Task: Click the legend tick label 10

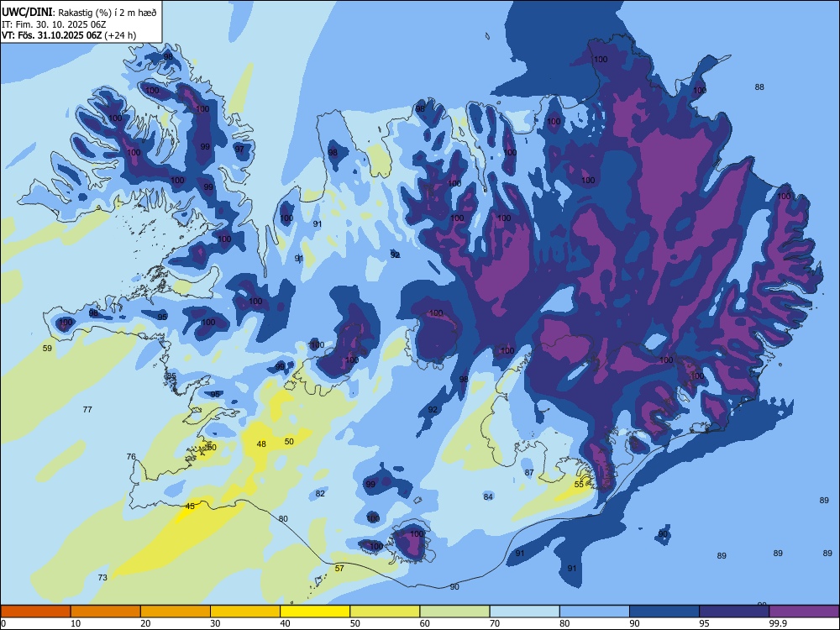Action: click(76, 623)
